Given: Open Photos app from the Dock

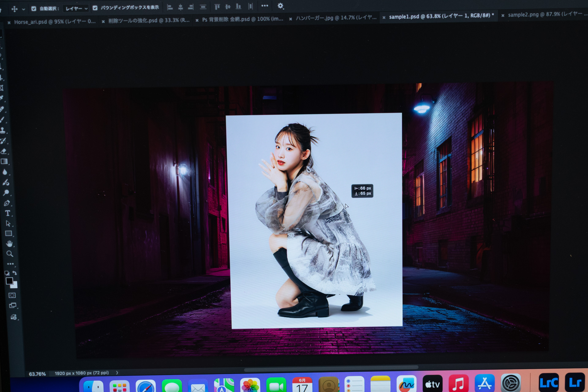Looking at the screenshot, I should [x=250, y=385].
